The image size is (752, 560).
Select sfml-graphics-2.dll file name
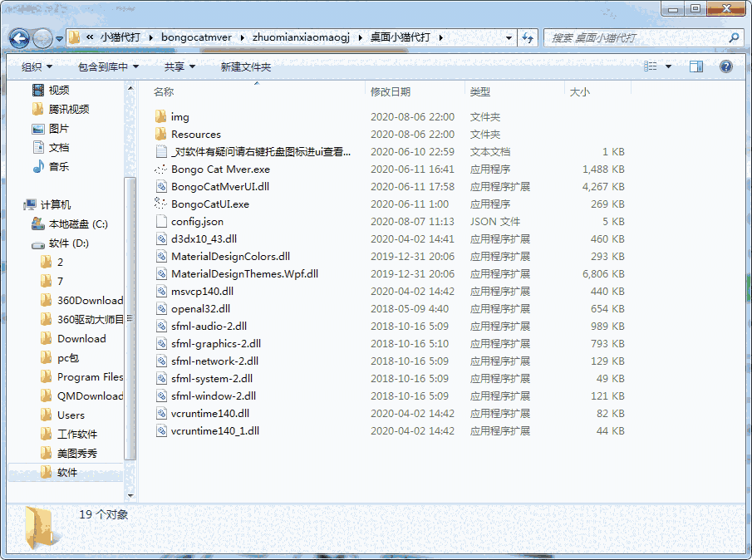216,343
